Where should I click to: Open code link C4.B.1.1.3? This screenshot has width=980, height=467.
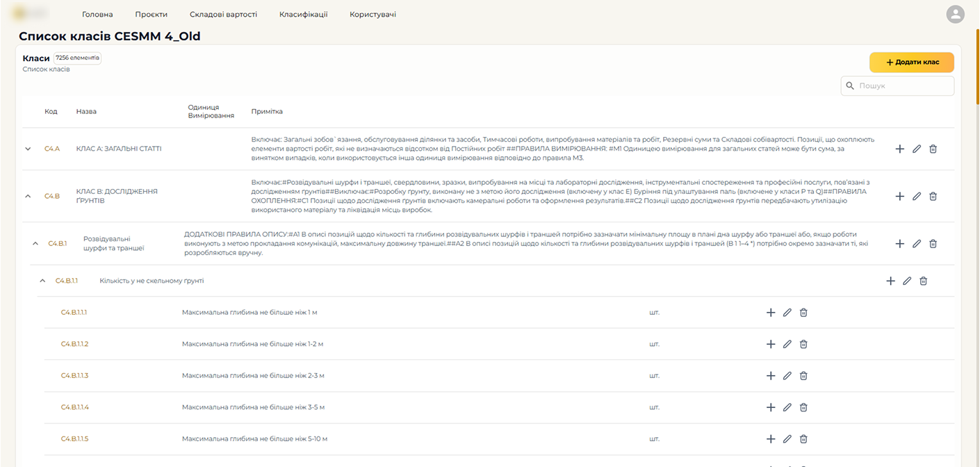75,376
